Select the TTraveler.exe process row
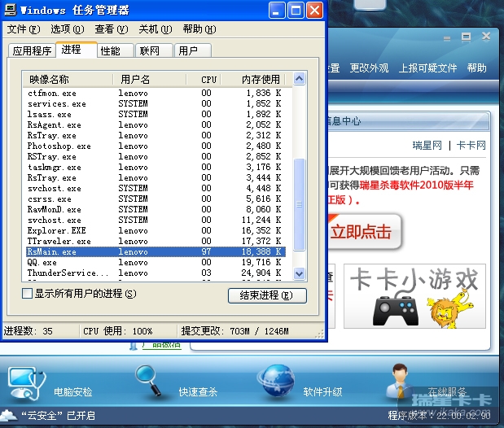Image resolution: width=504 pixels, height=428 pixels. (x=156, y=242)
